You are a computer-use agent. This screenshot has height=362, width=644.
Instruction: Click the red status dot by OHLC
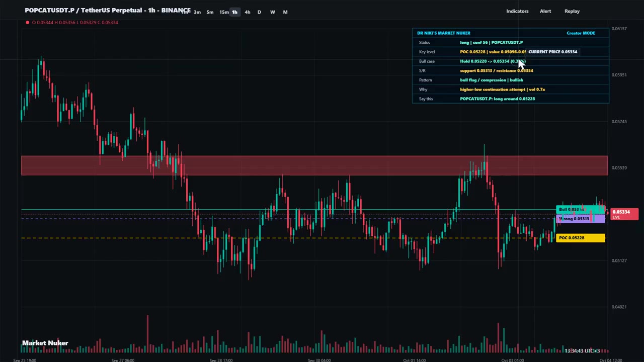click(27, 22)
